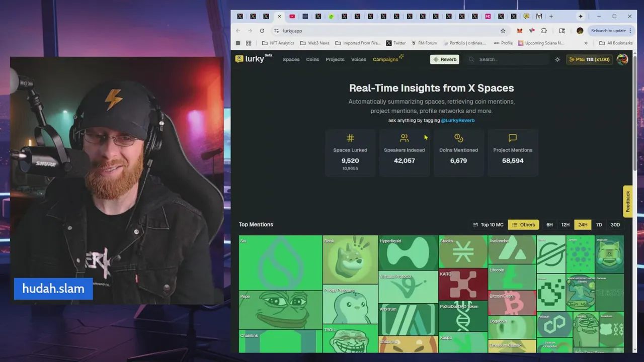Open the Arbitrum tile

point(408,319)
